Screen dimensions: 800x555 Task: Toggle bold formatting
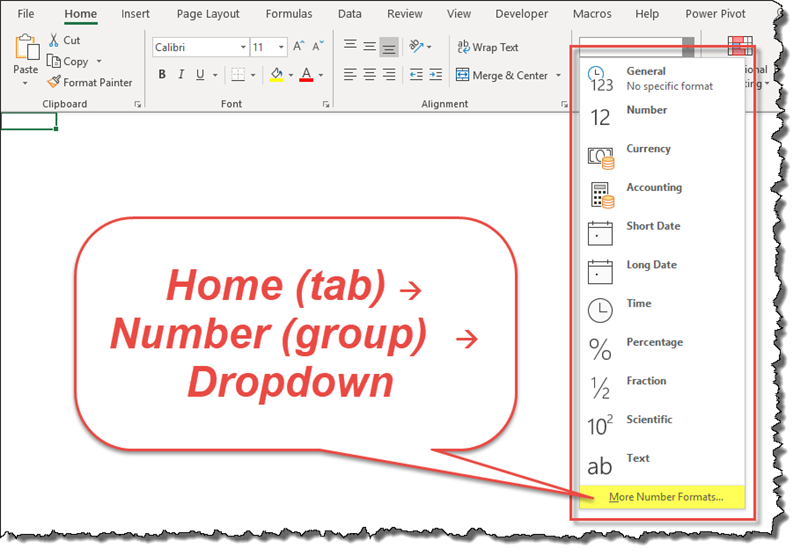[x=162, y=75]
